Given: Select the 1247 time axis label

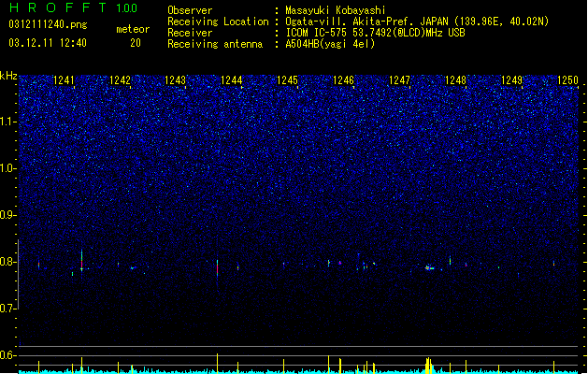Looking at the screenshot, I should point(399,80).
